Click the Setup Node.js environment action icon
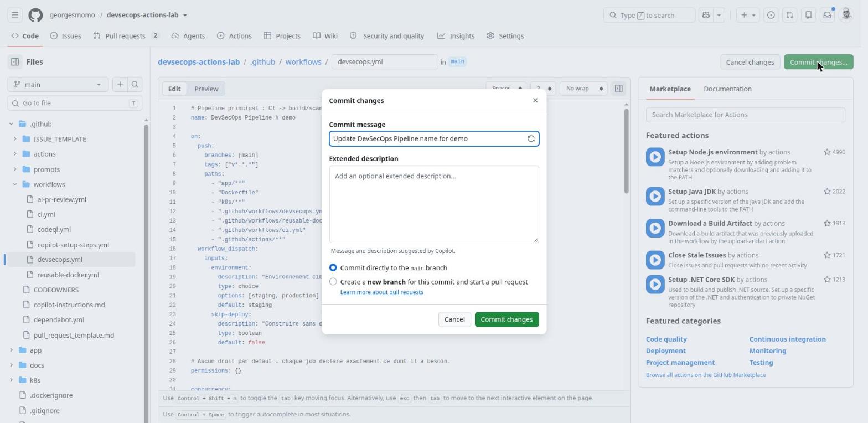Image resolution: width=868 pixels, height=423 pixels. [655, 157]
